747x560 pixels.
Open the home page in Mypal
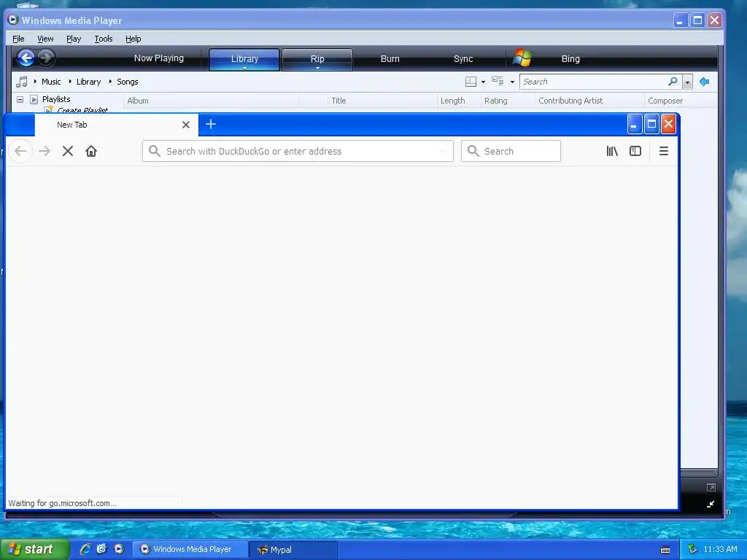[x=91, y=151]
